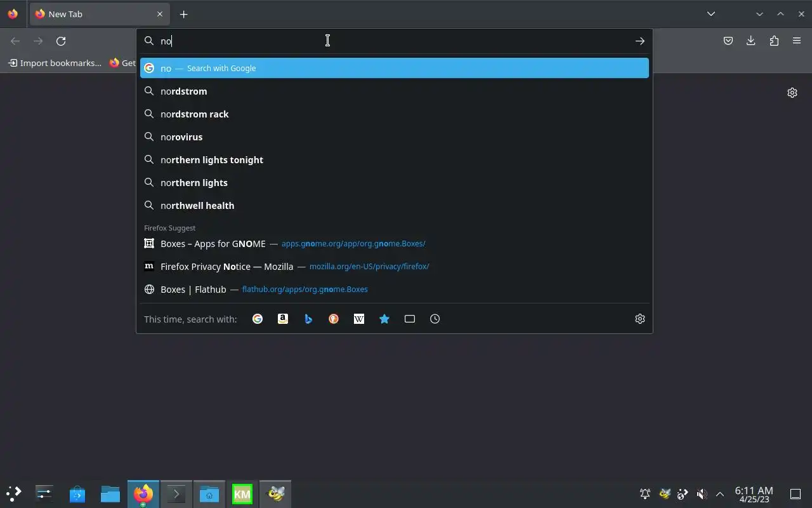812x508 pixels.
Task: Open the KDE application launcher
Action: pos(13,493)
